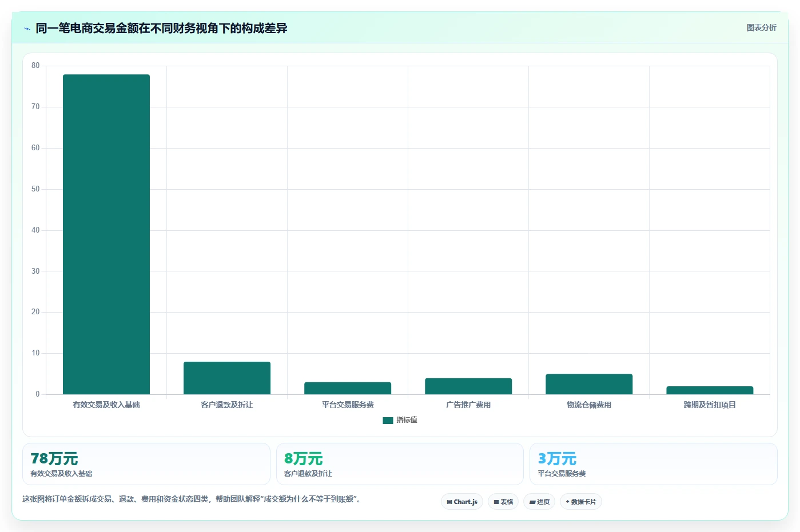Click the x-axis label 物流仓储费用
This screenshot has height=532, width=800.
pyautogui.click(x=589, y=405)
